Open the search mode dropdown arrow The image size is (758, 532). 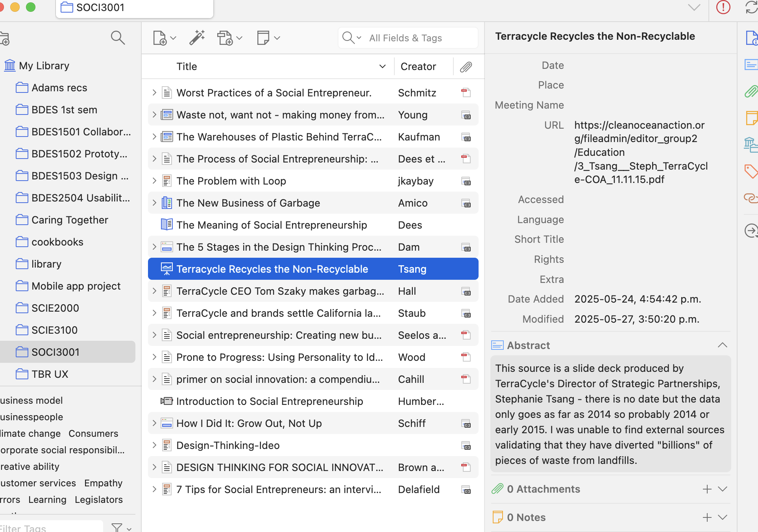[x=359, y=38]
